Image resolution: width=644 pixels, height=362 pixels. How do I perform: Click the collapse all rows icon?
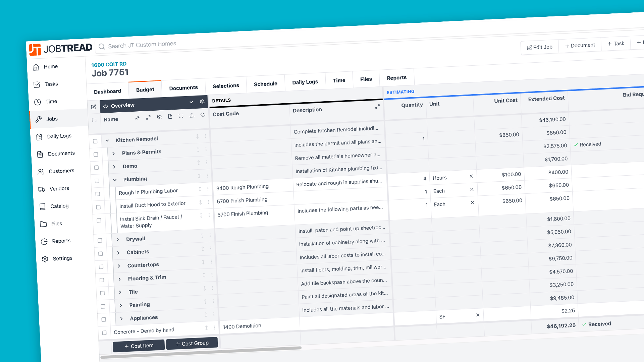[138, 118]
